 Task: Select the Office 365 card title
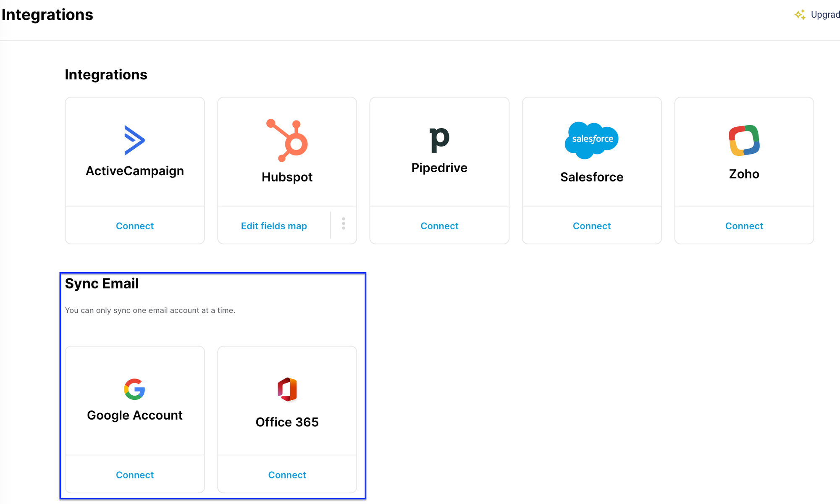287,422
